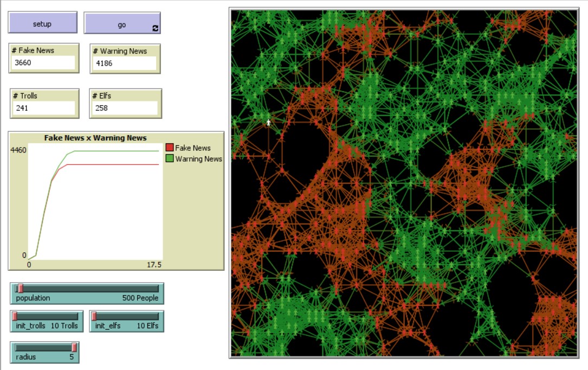The image size is (588, 370).
Task: Click the red Fake News legend swatch
Action: tap(170, 148)
